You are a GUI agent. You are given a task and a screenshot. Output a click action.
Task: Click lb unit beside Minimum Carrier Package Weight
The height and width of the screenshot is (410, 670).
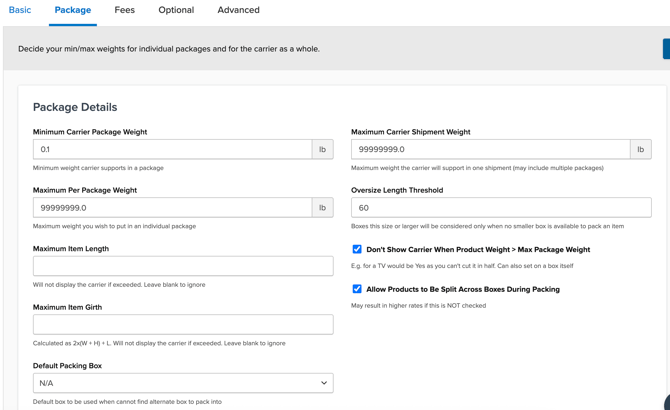click(322, 149)
